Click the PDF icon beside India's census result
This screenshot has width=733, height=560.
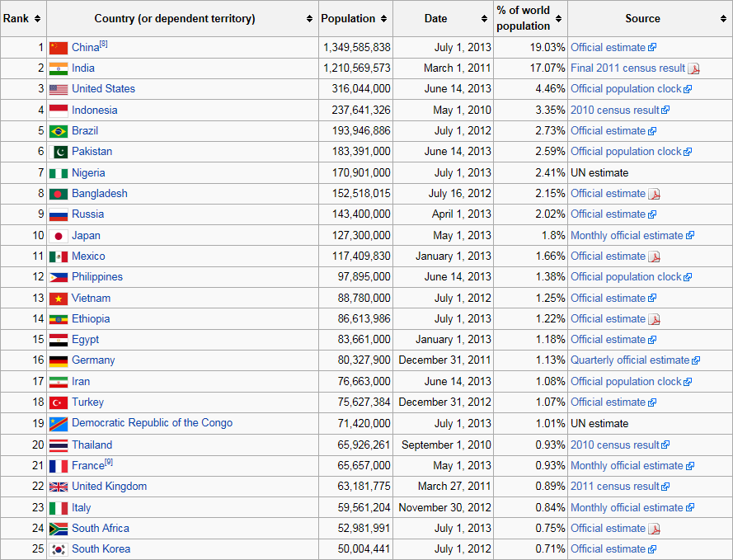(x=693, y=68)
